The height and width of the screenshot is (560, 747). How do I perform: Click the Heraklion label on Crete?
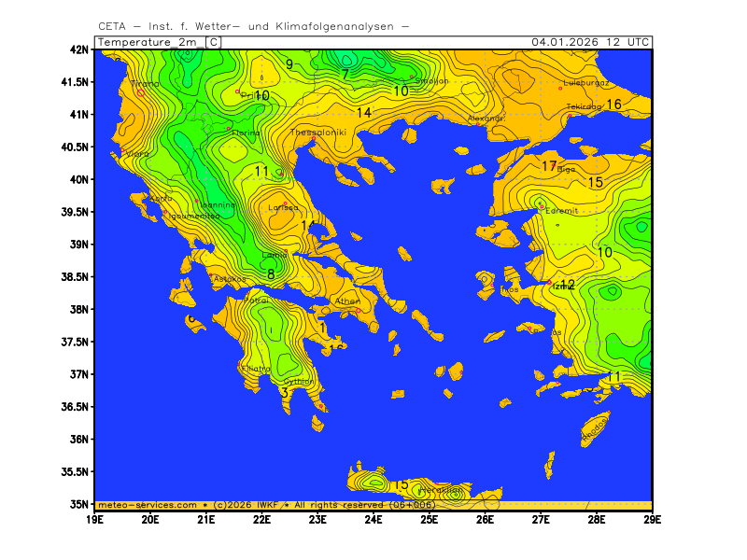click(x=441, y=489)
